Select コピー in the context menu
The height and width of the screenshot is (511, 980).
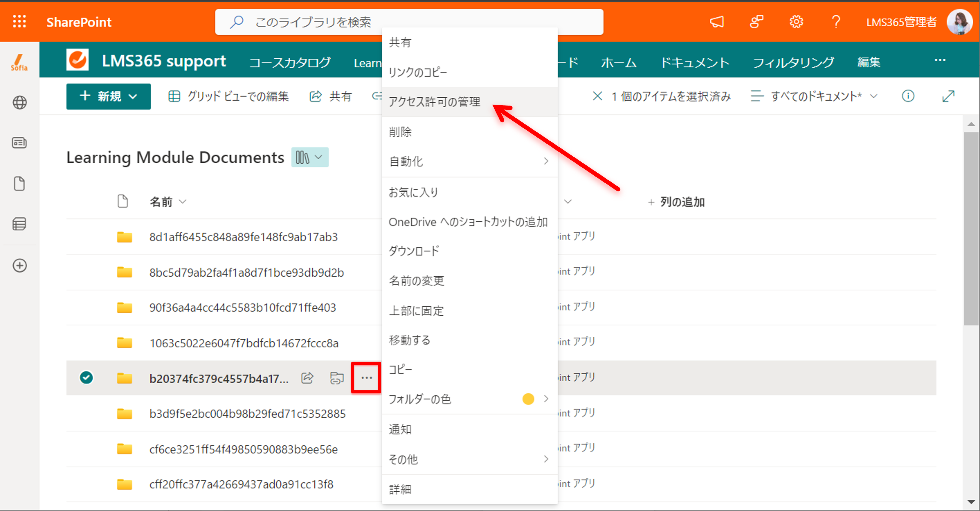pos(470,369)
